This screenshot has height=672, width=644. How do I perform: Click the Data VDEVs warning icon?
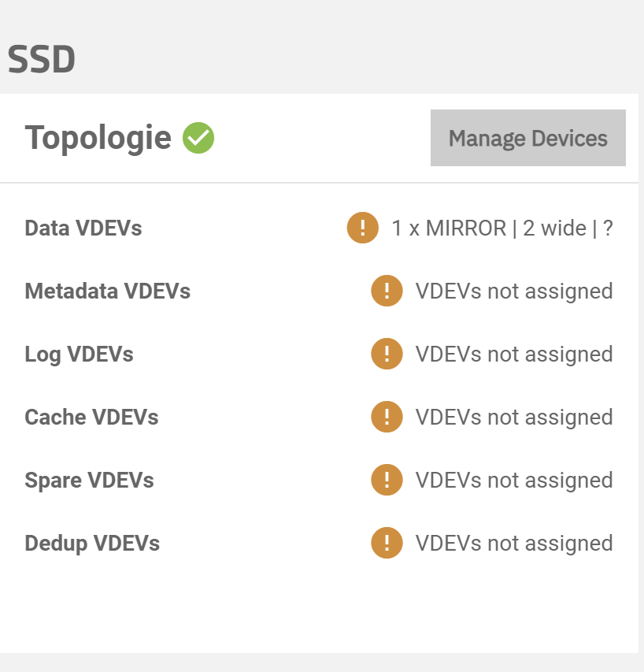363,228
